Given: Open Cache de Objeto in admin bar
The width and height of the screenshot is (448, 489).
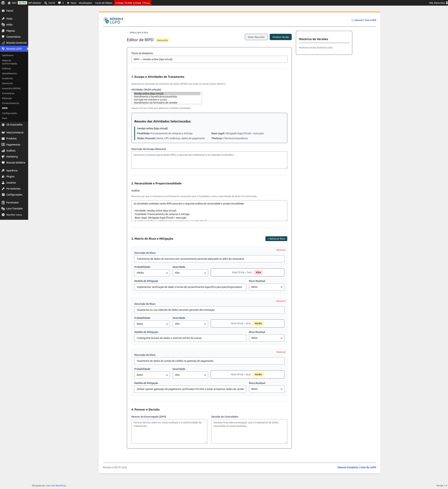Looking at the screenshot, I should click(x=104, y=3).
